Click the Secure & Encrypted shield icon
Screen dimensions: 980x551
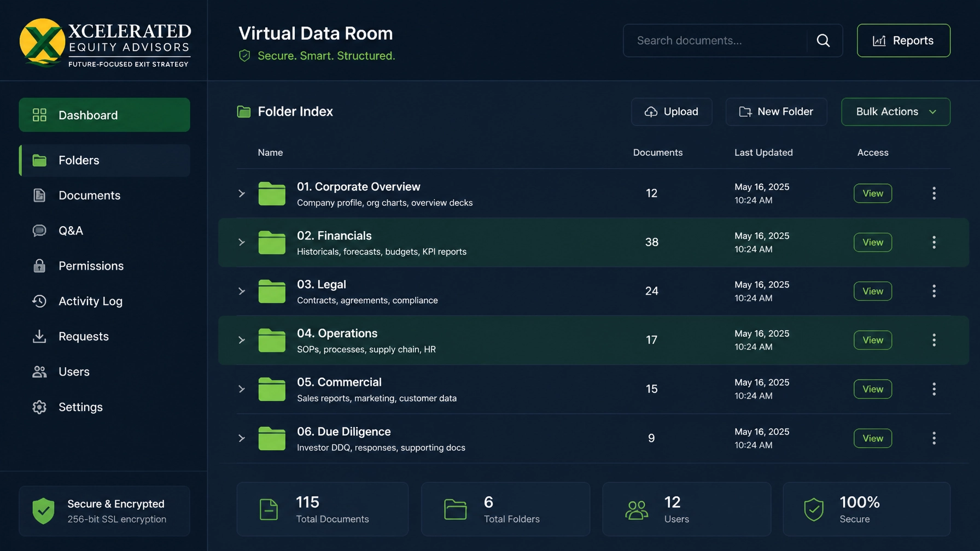pos(43,511)
